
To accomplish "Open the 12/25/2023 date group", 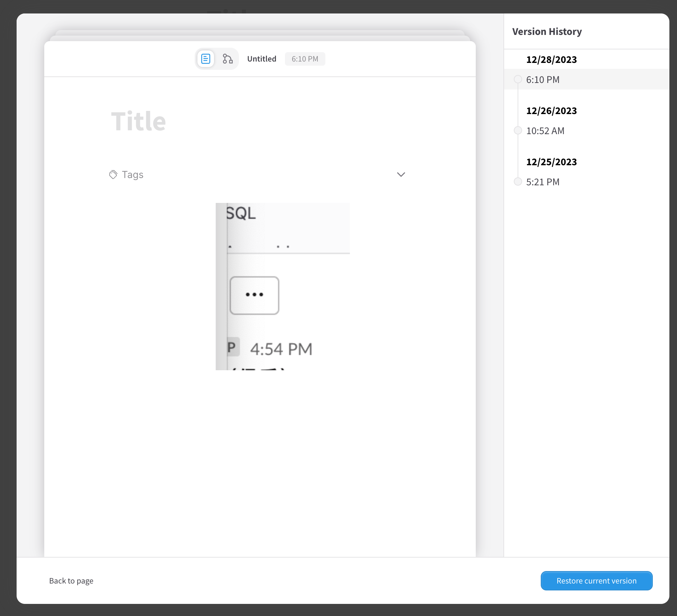I will (x=551, y=162).
